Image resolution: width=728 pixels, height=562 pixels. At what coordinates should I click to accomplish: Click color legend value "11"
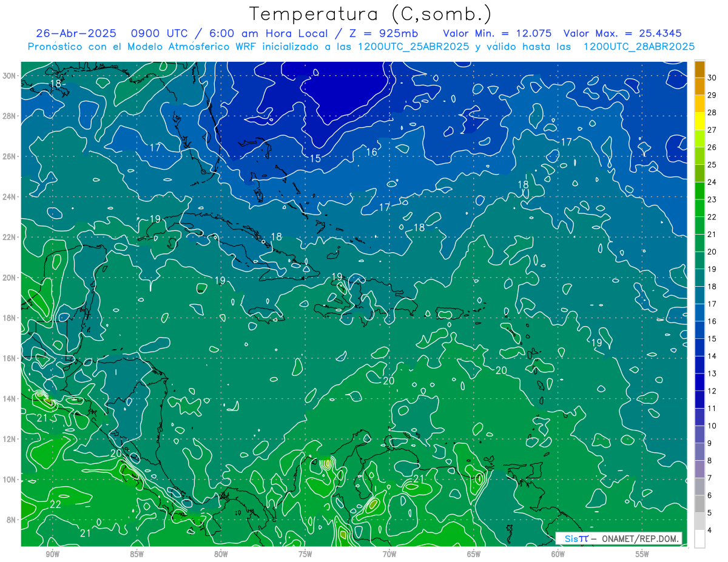712,409
